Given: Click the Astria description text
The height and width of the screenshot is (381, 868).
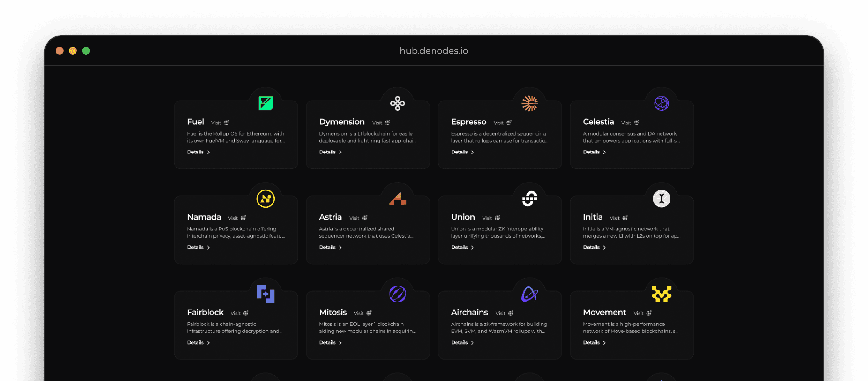Looking at the screenshot, I should [366, 233].
